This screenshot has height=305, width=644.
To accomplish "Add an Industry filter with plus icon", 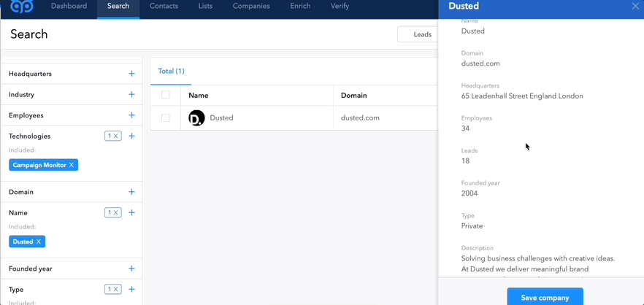I will pyautogui.click(x=131, y=94).
